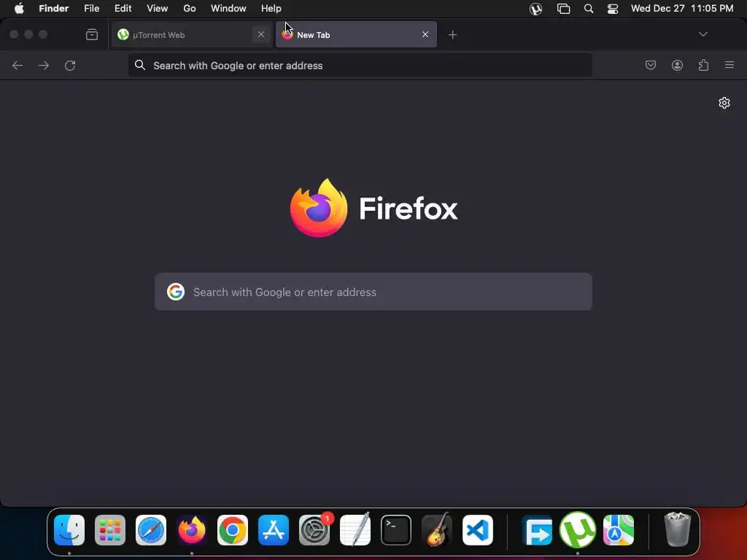
Task: Reload the current page
Action: (x=70, y=65)
